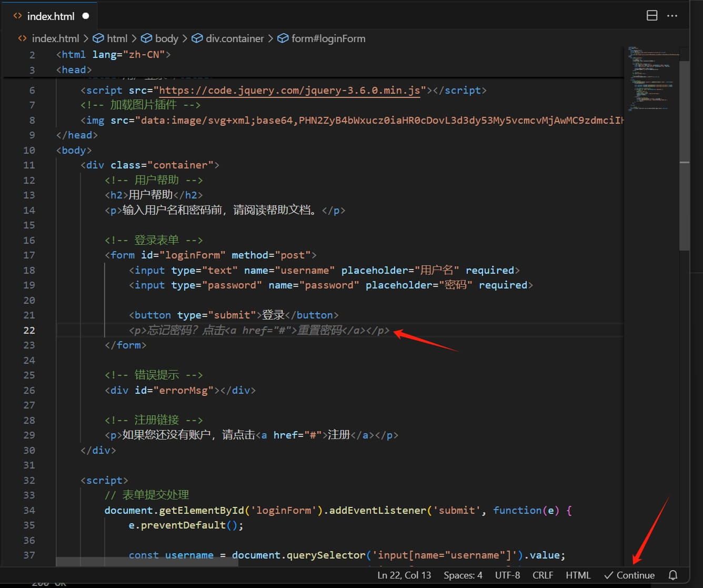Viewport: 703px width, 588px height.
Task: Open the notifications bell
Action: 672,575
